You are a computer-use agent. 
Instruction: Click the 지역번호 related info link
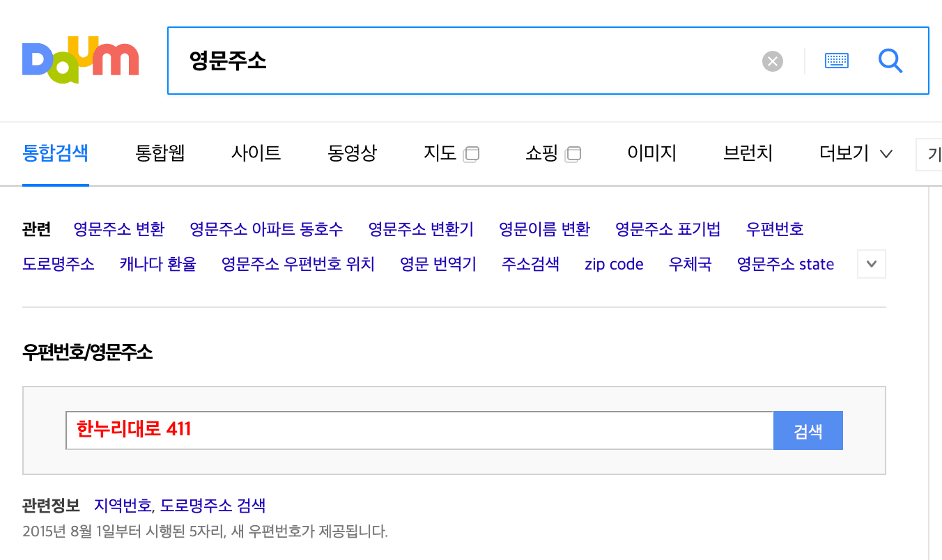point(123,506)
